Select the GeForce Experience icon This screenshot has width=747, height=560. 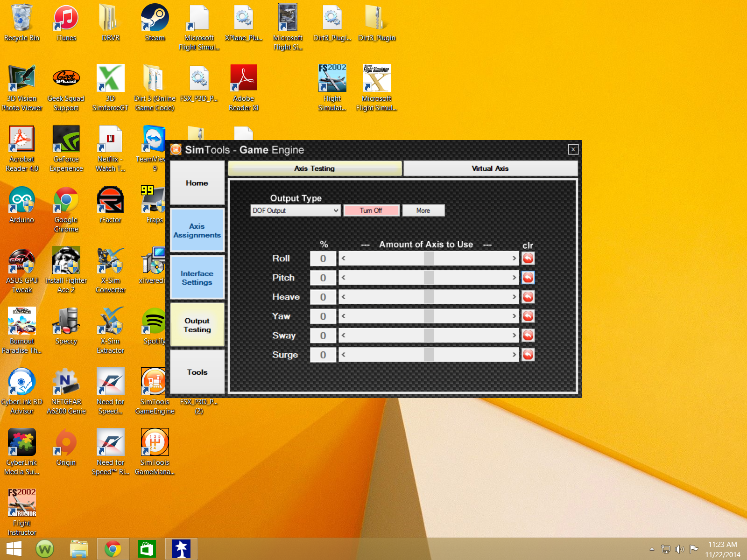(66, 148)
